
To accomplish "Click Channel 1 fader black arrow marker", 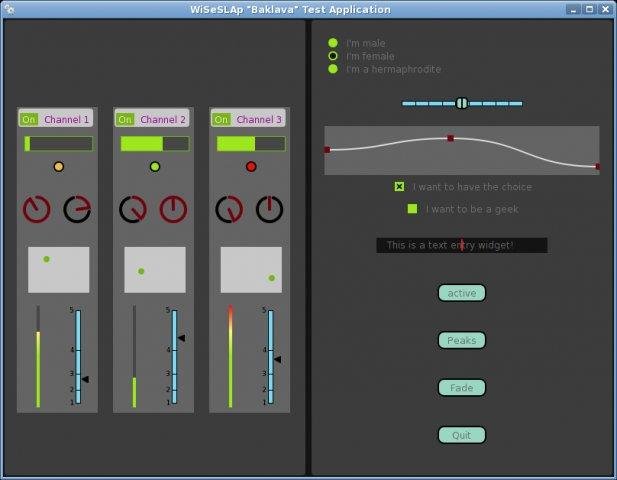I will click(x=85, y=379).
